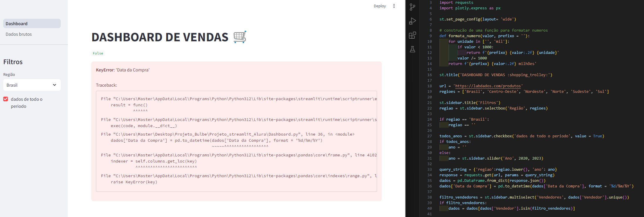
Task: Click code line with st.sidebar.selectbox
Action: (x=493, y=108)
